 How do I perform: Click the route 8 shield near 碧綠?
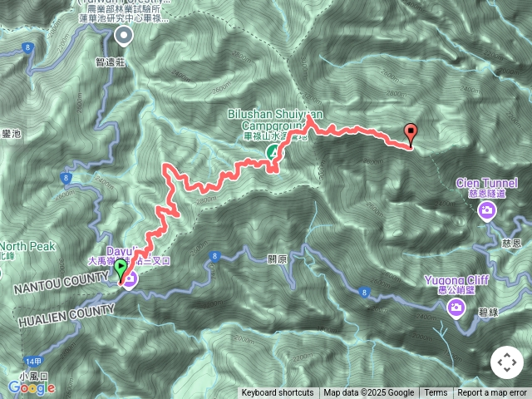coord(364,292)
